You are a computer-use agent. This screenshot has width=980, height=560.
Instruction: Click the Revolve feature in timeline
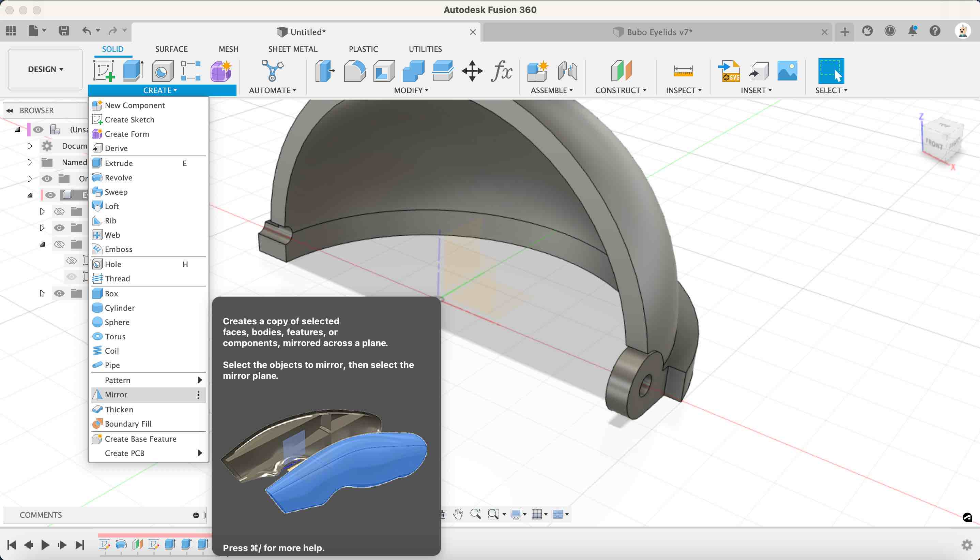coord(121,544)
